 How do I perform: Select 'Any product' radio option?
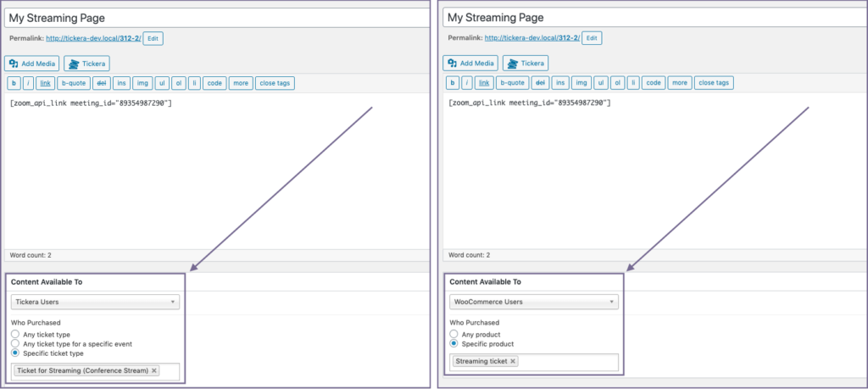click(454, 334)
